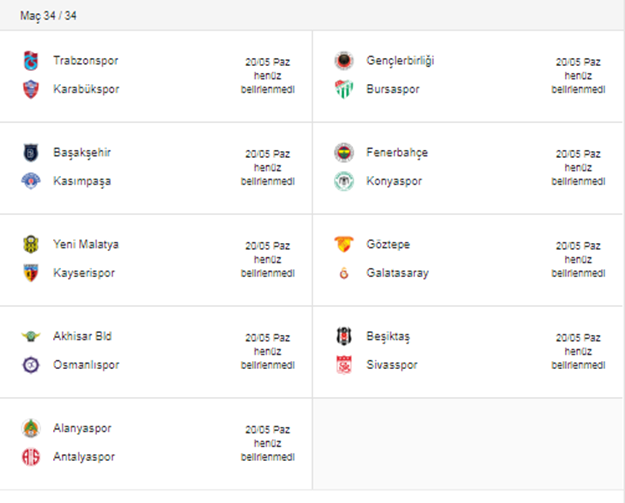This screenshot has height=503, width=625.
Task: Click the Göztepe team badge
Action: (343, 245)
